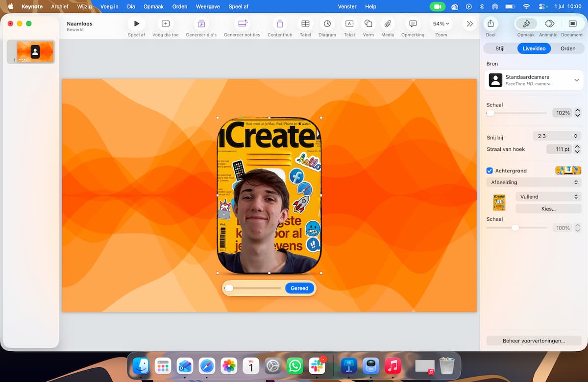Open the Genereer dia's tool
The height and width of the screenshot is (382, 588).
click(x=201, y=24)
